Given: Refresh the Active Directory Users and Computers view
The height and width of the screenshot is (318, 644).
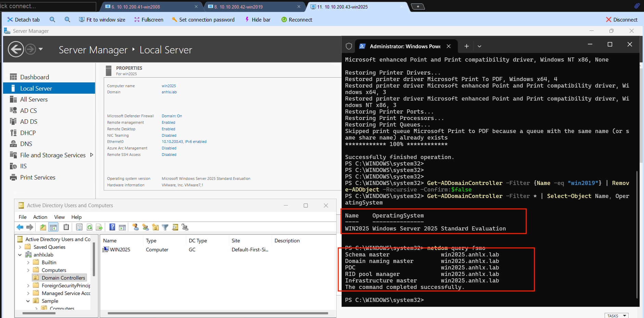Looking at the screenshot, I should [89, 227].
